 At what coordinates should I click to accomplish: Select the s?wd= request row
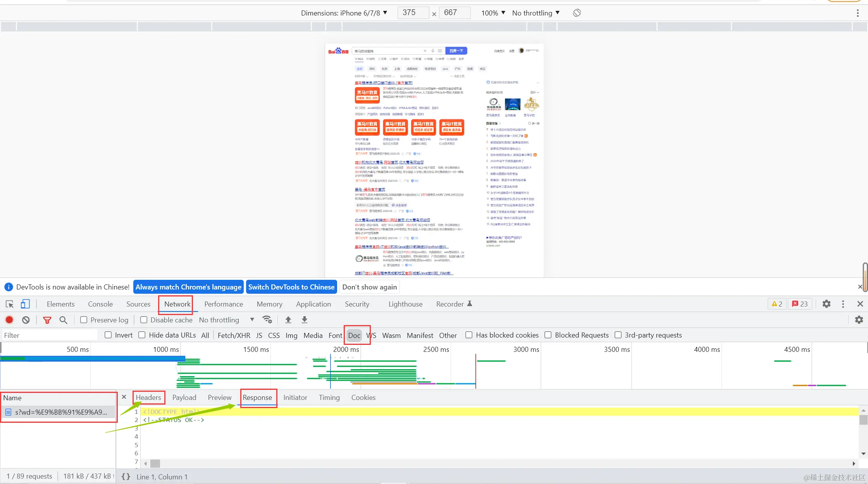(58, 412)
